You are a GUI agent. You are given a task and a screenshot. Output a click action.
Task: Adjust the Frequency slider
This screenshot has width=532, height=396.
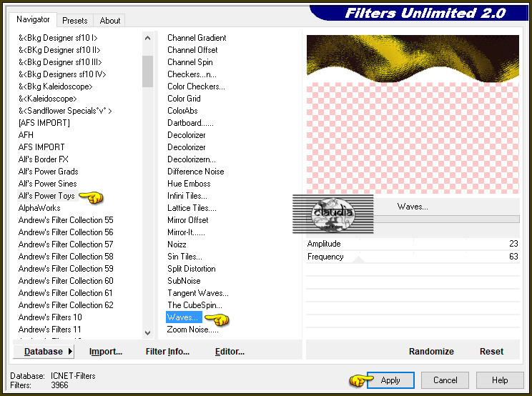[x=413, y=257]
